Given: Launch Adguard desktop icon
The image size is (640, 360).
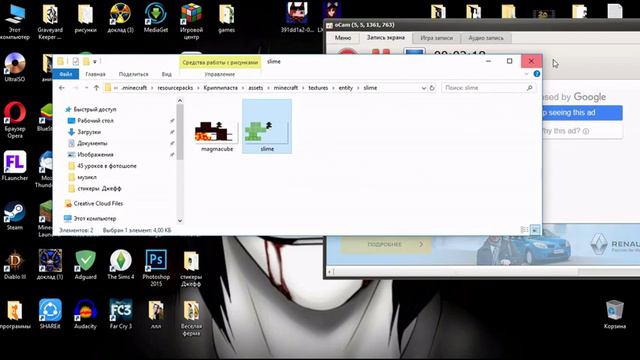Looking at the screenshot, I should [x=85, y=264].
